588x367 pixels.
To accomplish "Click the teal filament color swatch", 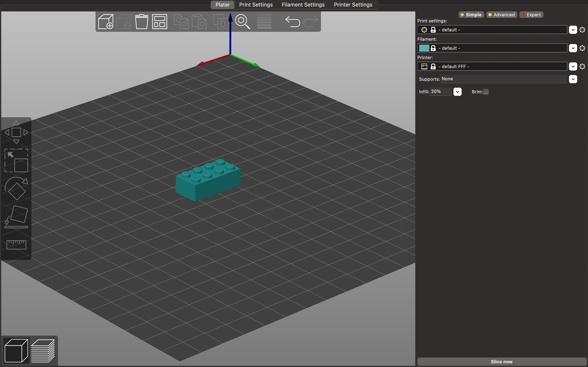I will [x=424, y=48].
